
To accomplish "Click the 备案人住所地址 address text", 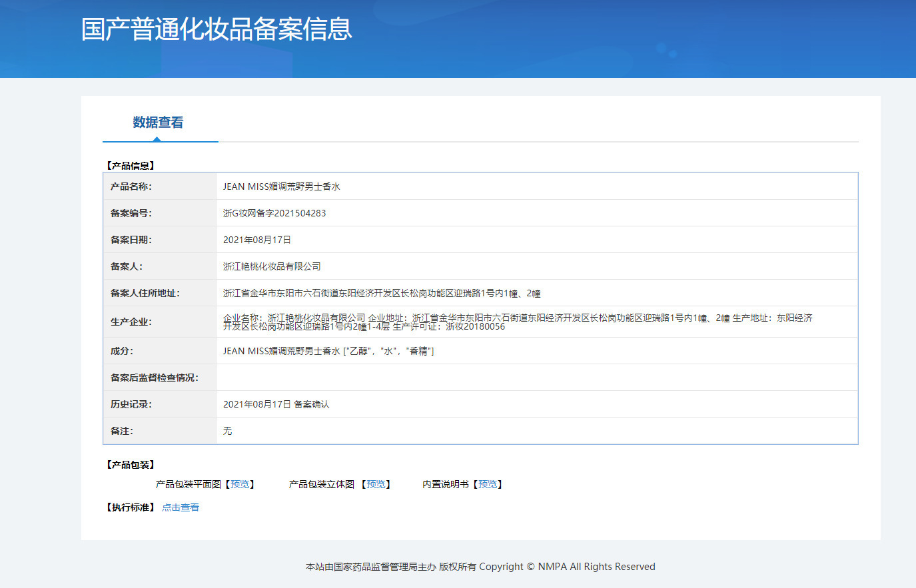I will (x=381, y=294).
